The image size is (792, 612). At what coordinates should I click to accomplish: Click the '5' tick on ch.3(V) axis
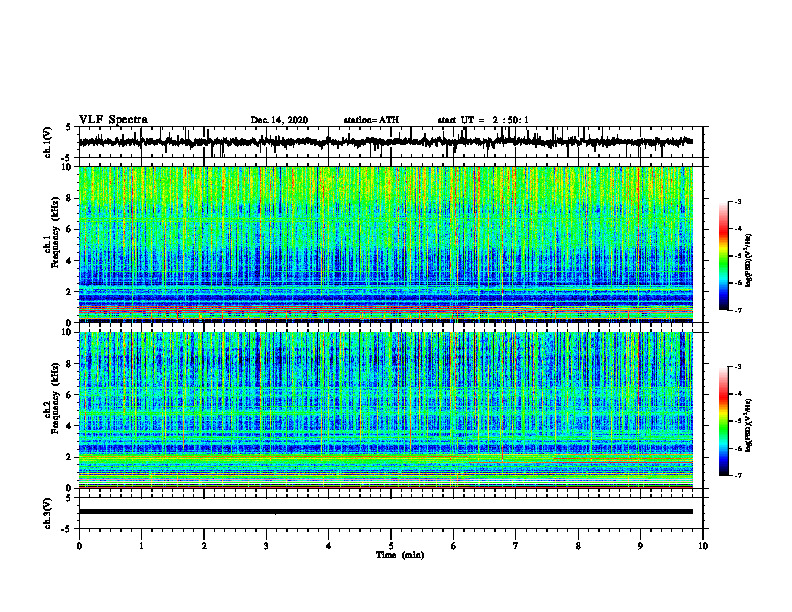click(68, 498)
